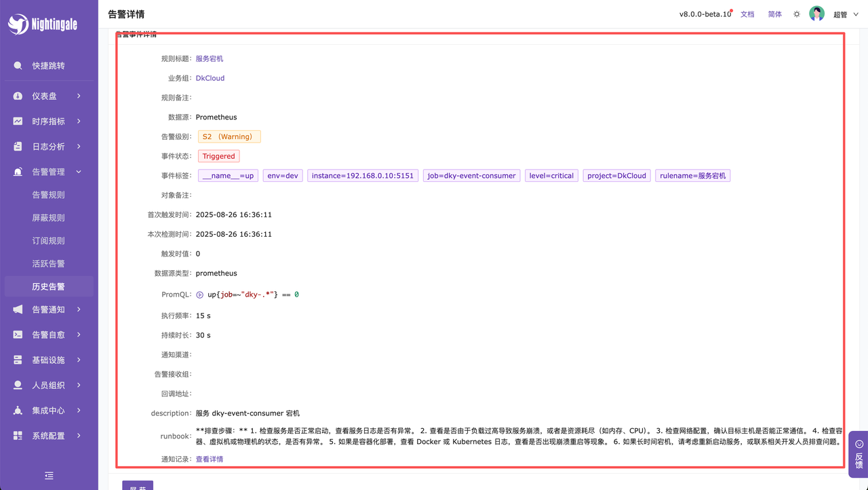This screenshot has height=490, width=868.
Task: Select history alerts (历史告警) menu item
Action: 49,286
